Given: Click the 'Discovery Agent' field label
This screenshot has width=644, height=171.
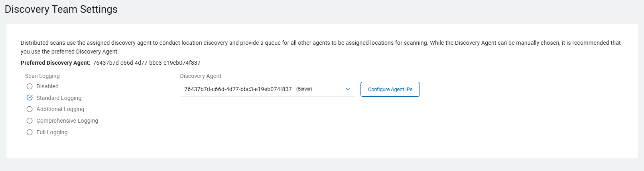Looking at the screenshot, I should click(201, 76).
